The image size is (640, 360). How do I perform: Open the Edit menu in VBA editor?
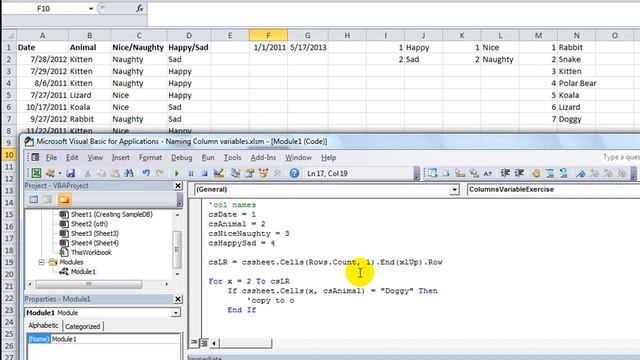[72, 158]
